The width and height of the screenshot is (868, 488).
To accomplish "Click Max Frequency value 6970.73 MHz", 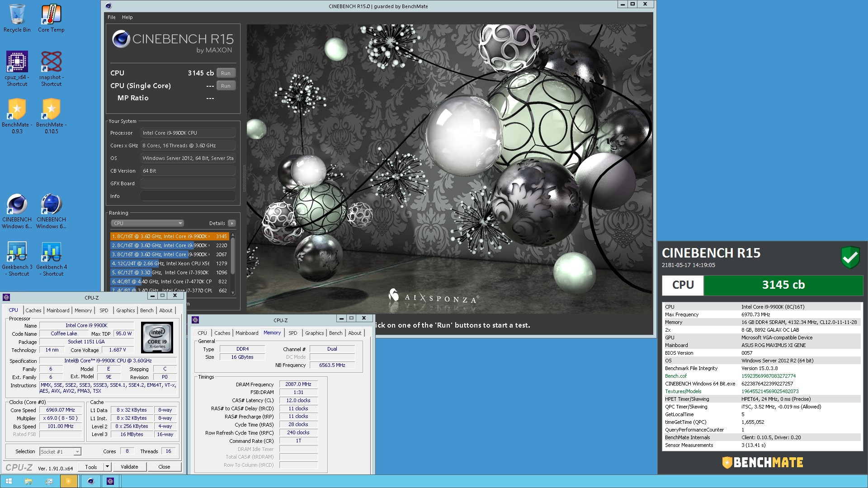I will click(755, 314).
